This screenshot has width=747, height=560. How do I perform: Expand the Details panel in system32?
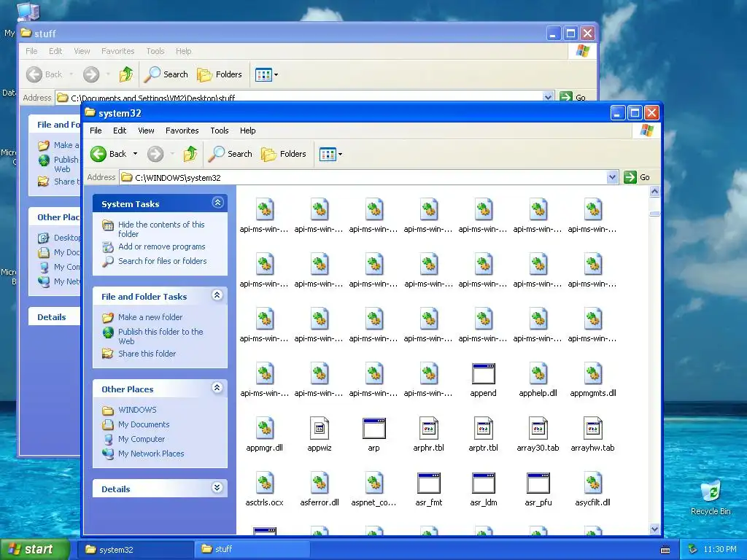[x=217, y=488]
